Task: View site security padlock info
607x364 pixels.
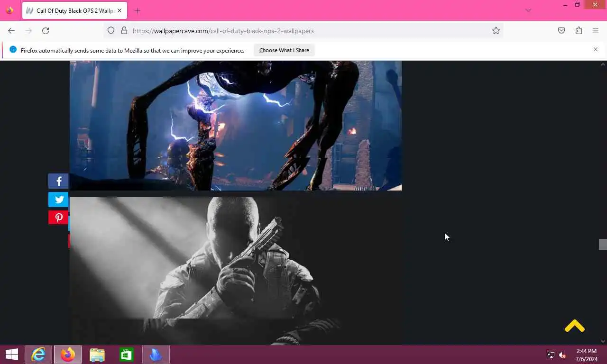Action: (124, 31)
